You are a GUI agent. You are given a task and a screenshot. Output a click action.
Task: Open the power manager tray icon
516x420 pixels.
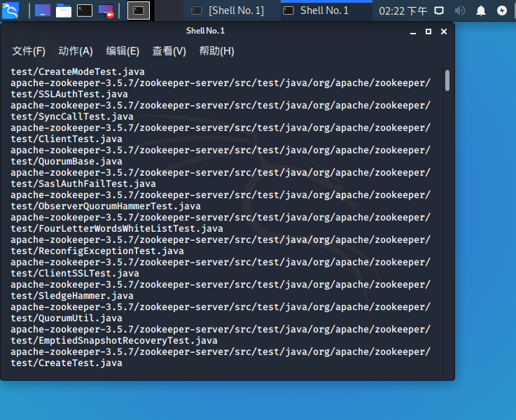click(501, 11)
